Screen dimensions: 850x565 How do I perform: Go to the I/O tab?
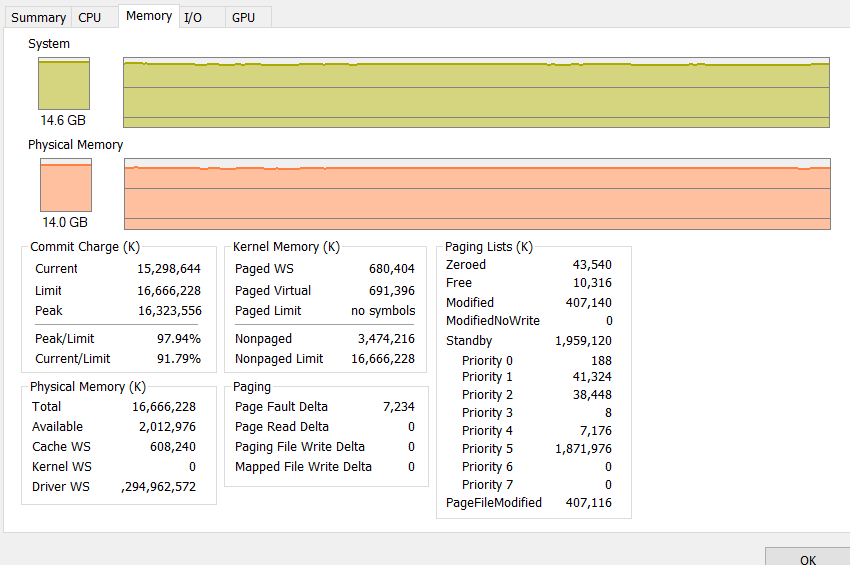193,17
